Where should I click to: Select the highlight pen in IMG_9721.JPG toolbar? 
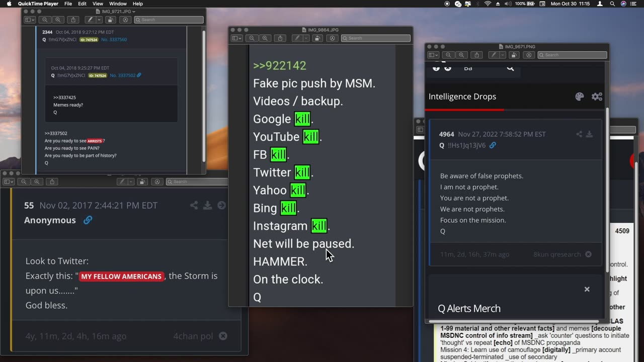pyautogui.click(x=90, y=20)
